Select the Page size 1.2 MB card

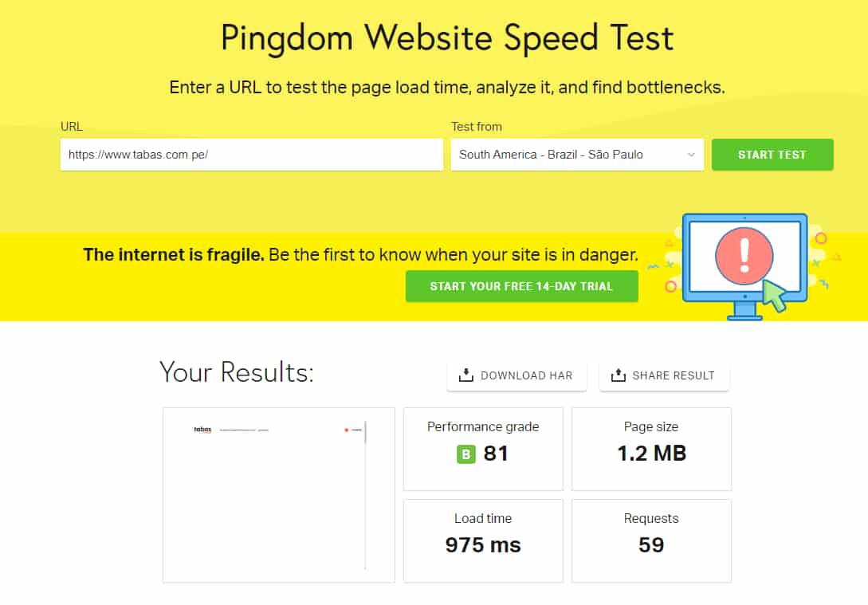(651, 449)
